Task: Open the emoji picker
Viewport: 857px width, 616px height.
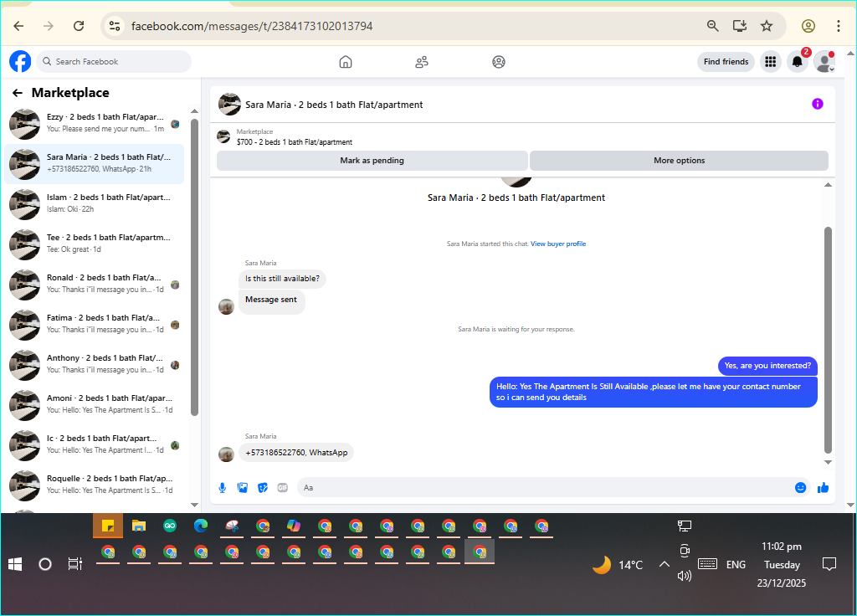Action: [800, 488]
